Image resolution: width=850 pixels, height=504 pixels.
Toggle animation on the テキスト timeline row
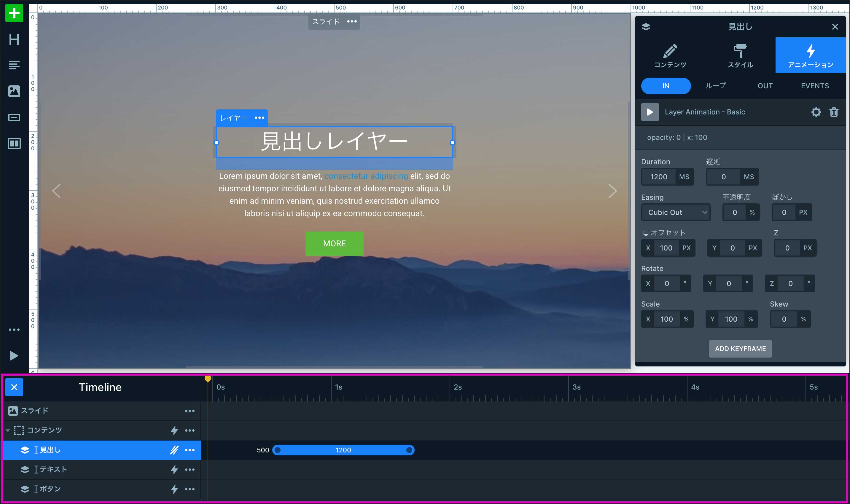point(174,469)
